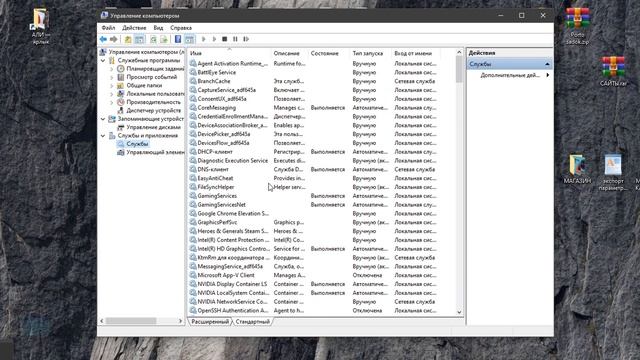Click the Управление дисками tree icon

[x=120, y=127]
